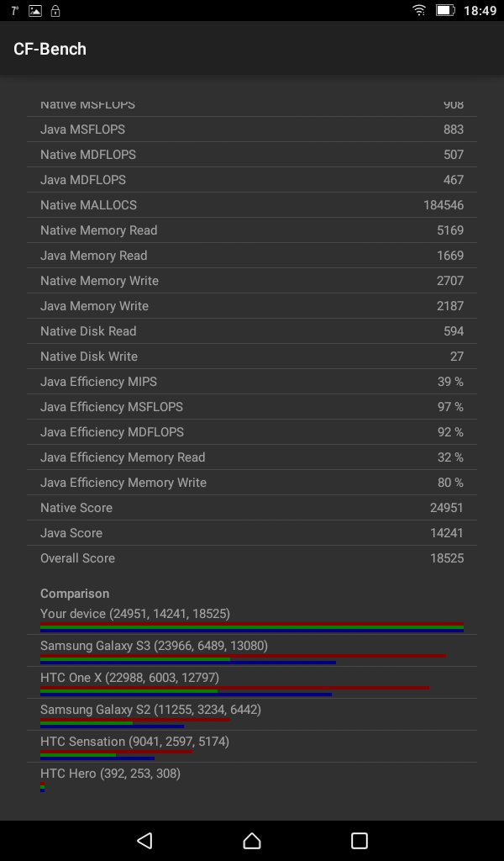504x861 pixels.
Task: Tap the image notification icon
Action: 35,11
